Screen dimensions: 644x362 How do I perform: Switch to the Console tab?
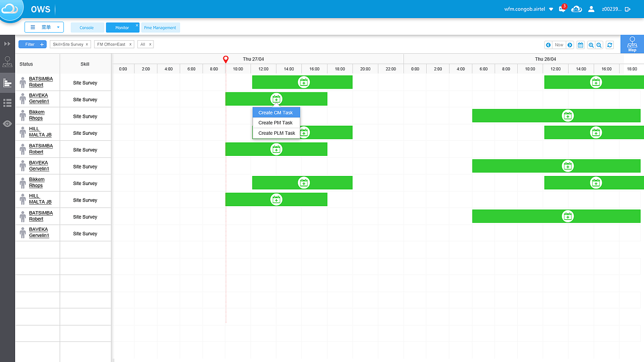tap(87, 28)
